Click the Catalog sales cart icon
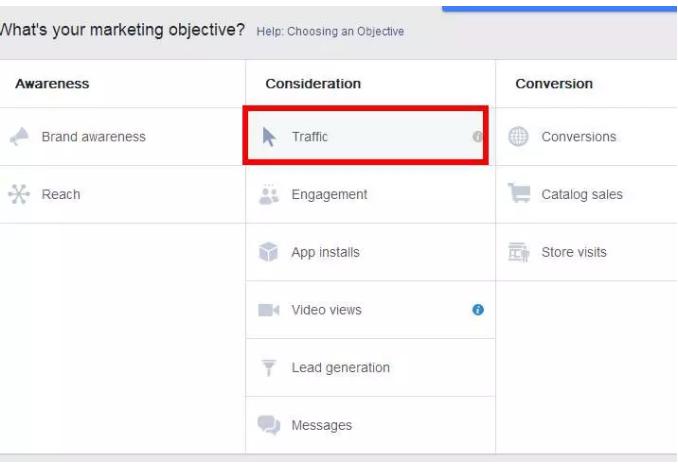This screenshot has height=464, width=678. click(519, 194)
